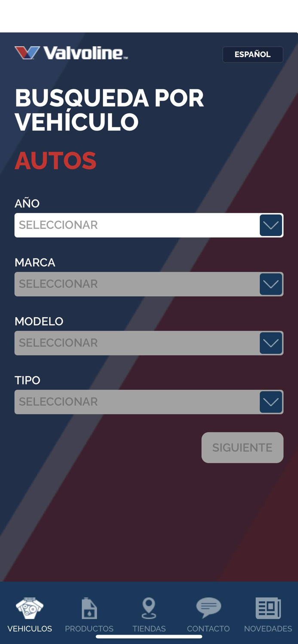
Task: Tap the chevron icon on the AÑO selector
Action: pyautogui.click(x=270, y=225)
